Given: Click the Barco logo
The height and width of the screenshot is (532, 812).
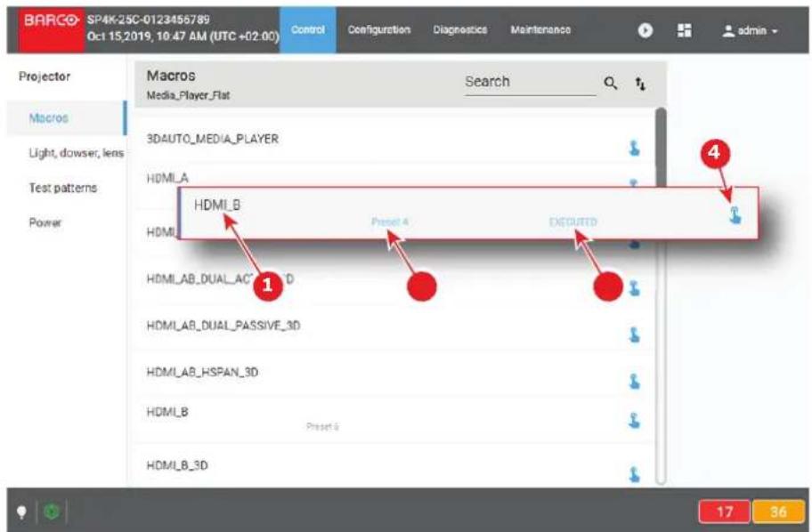Looking at the screenshot, I should click(51, 30).
